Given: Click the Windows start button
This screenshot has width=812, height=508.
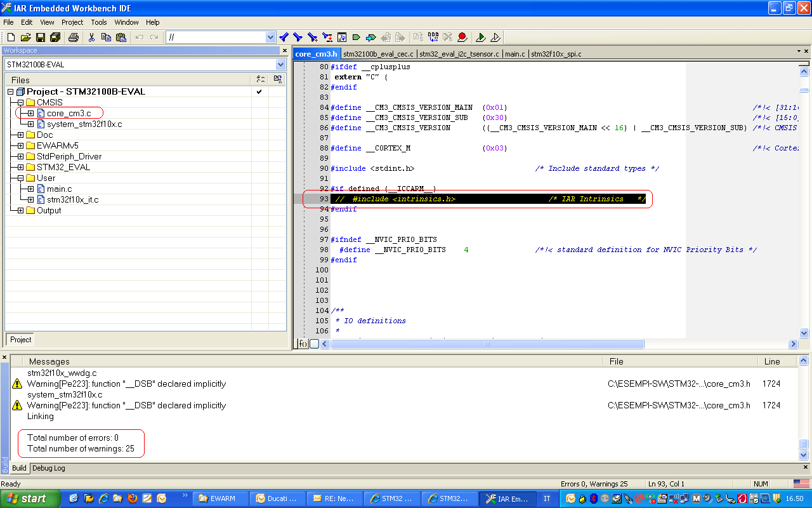Looking at the screenshot, I should pos(29,498).
